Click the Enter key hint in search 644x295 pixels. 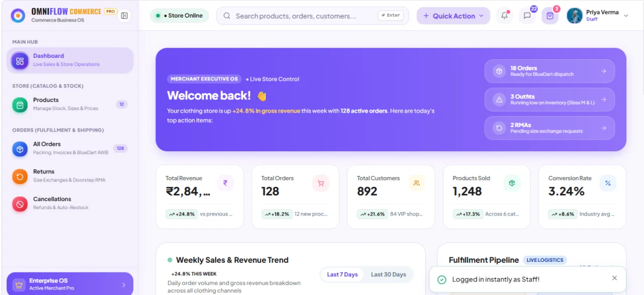click(x=391, y=16)
